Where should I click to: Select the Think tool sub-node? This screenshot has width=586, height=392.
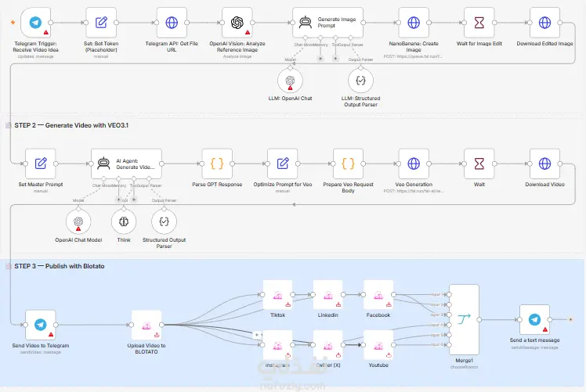point(124,221)
